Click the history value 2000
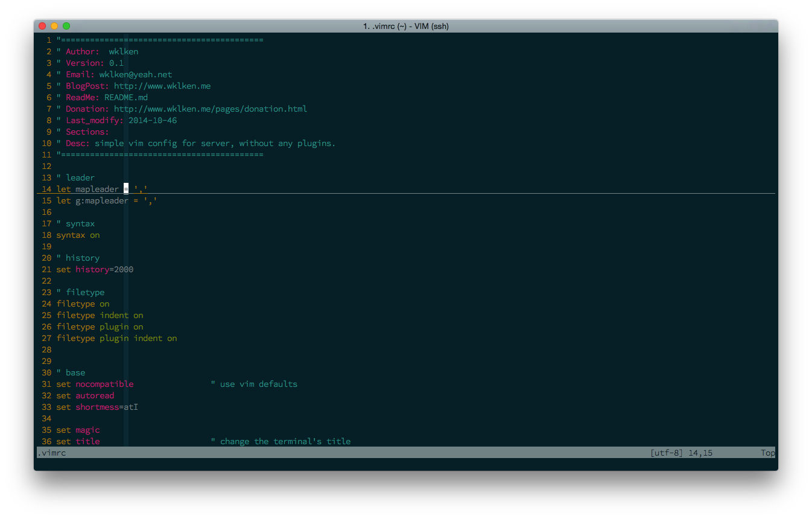 [x=124, y=269]
